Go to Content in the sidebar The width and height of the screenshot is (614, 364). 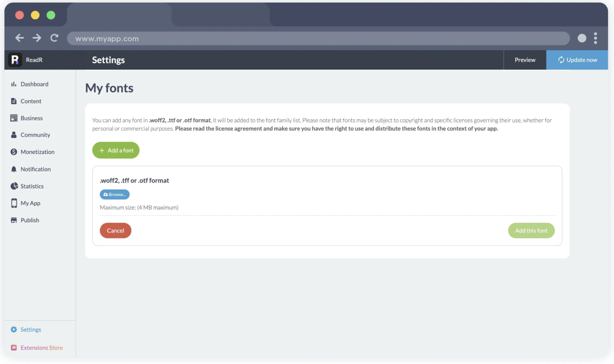(x=31, y=101)
